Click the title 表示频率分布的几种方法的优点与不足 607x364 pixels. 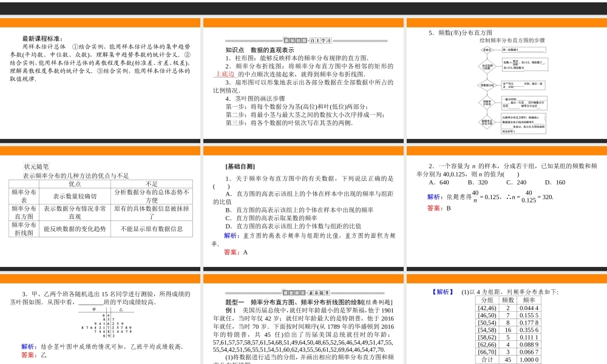[x=75, y=175]
